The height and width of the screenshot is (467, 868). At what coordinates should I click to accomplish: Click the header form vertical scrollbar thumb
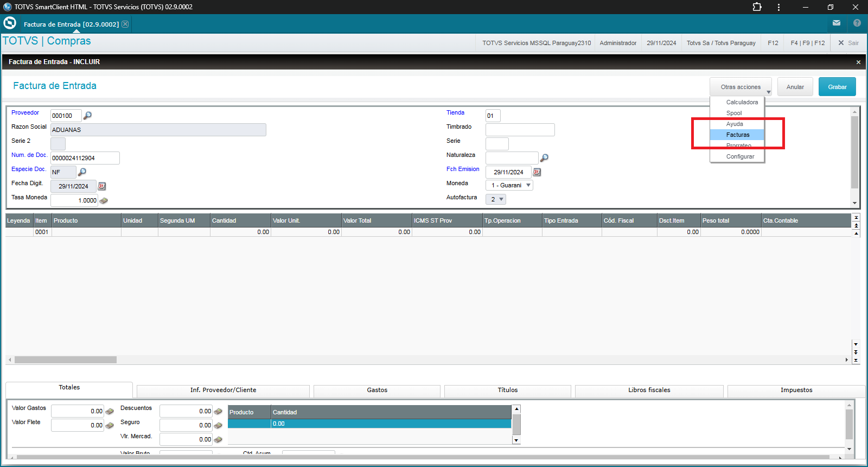coord(854,152)
